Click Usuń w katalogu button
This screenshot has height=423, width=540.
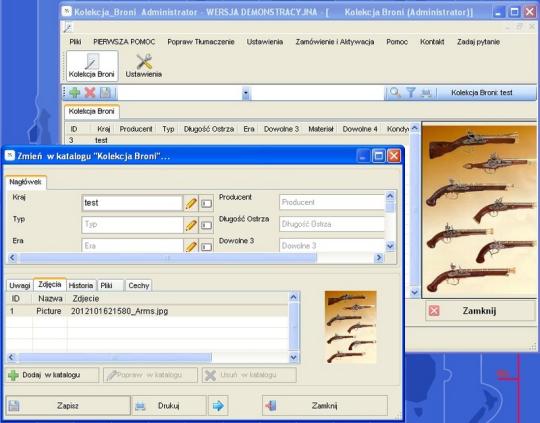pyautogui.click(x=249, y=375)
